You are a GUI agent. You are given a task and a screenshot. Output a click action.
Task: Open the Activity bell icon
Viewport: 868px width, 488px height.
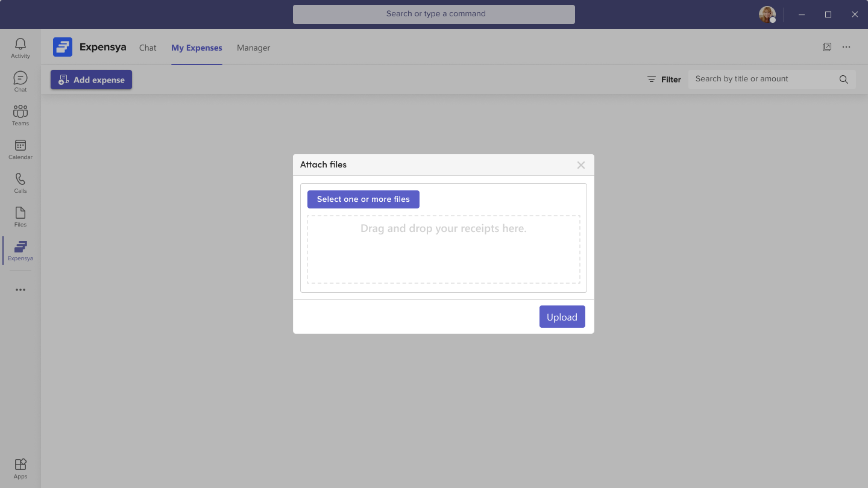pos(20,48)
